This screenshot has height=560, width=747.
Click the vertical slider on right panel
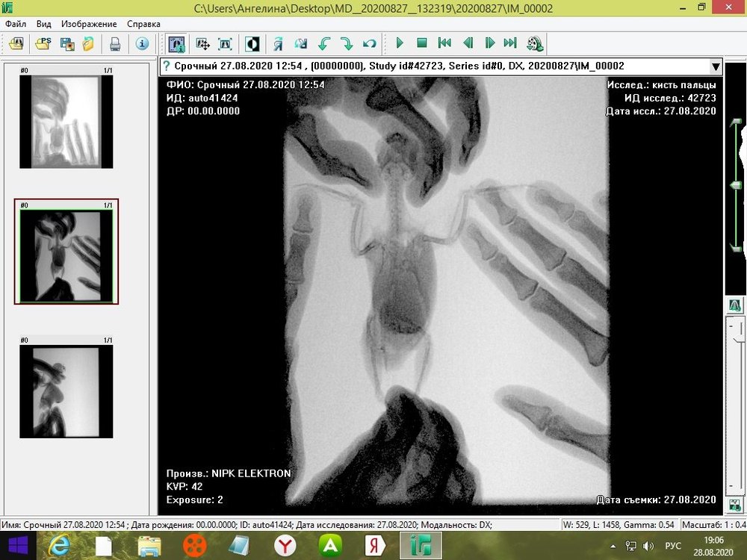coord(735,185)
